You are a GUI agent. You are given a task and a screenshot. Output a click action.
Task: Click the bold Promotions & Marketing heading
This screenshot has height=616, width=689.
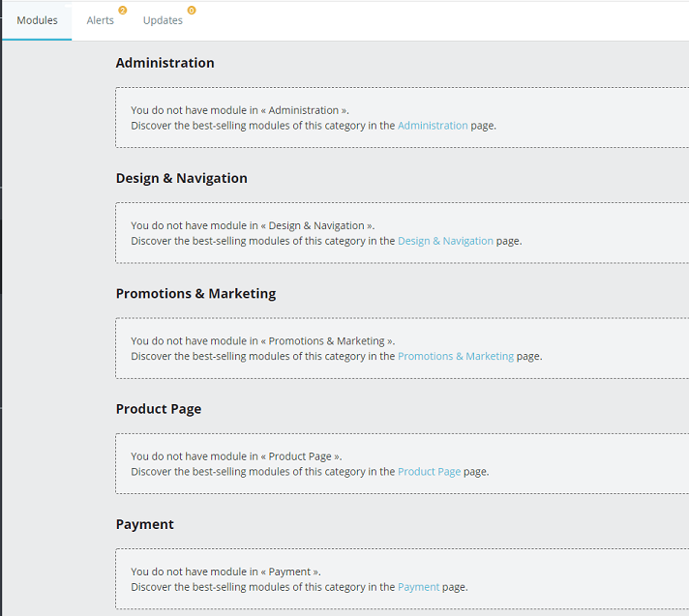195,293
